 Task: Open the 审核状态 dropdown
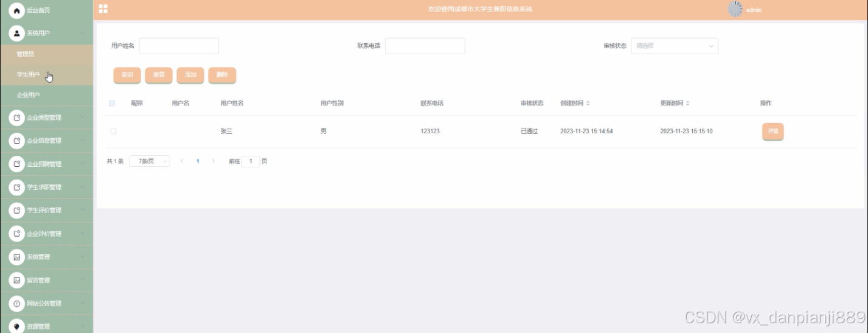675,46
